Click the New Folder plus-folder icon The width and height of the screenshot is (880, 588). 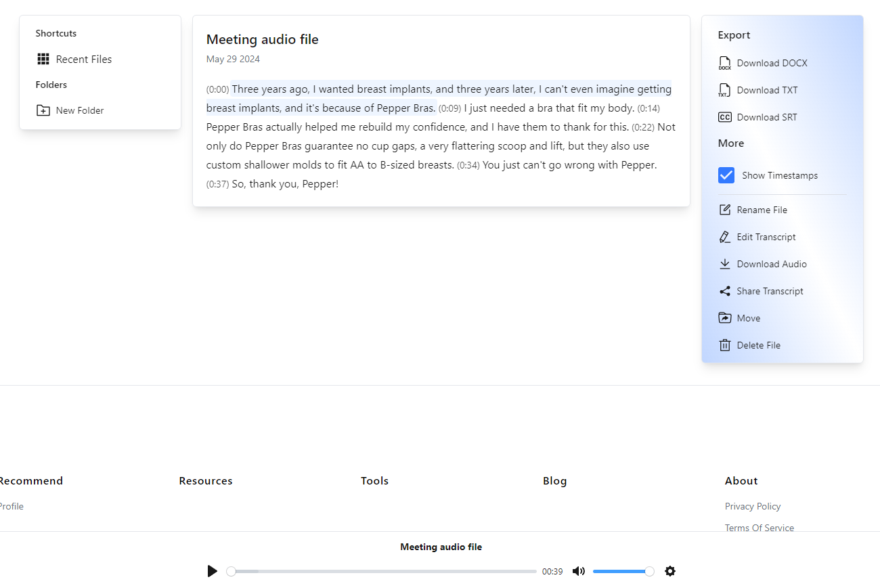(x=43, y=110)
